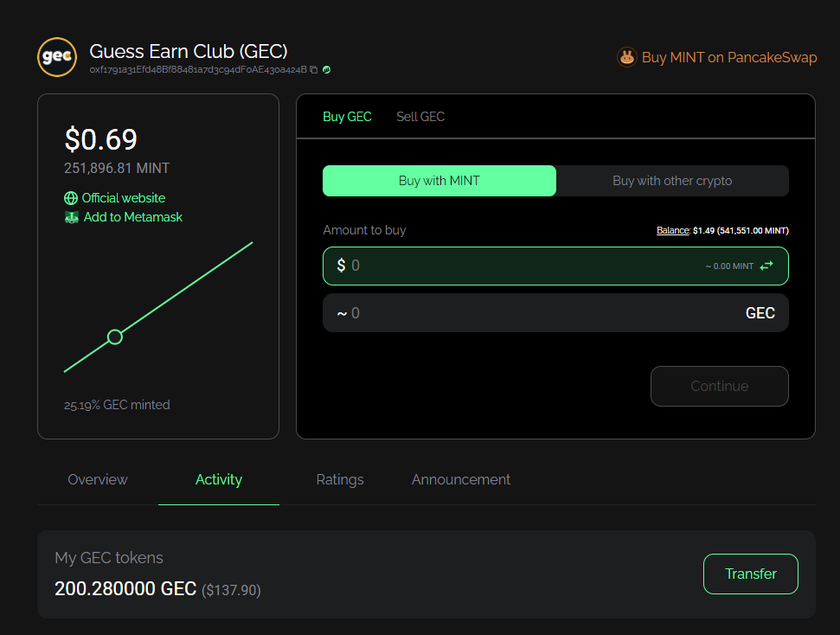Screen dimensions: 840x635
Task: Click the GEC logo icon
Action: [57, 57]
